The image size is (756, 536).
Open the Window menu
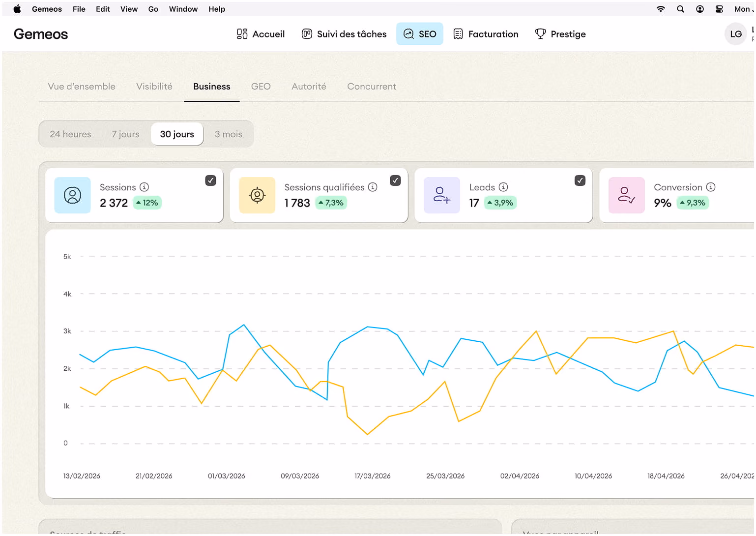click(x=183, y=9)
